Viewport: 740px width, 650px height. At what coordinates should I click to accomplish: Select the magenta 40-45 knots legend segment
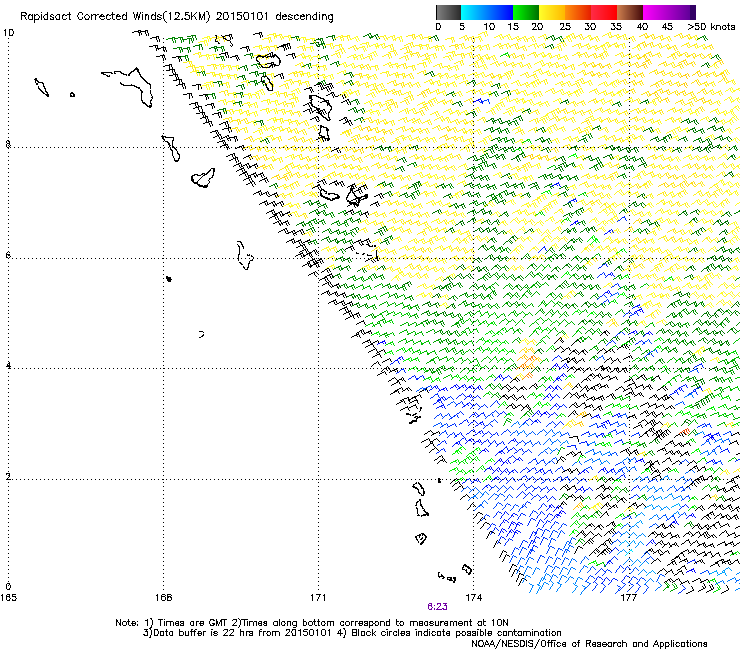click(x=656, y=12)
